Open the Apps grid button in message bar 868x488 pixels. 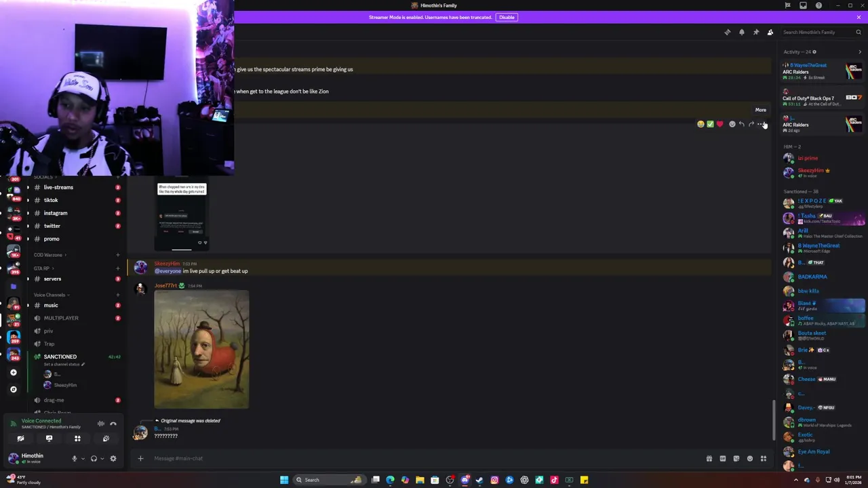click(763, 459)
